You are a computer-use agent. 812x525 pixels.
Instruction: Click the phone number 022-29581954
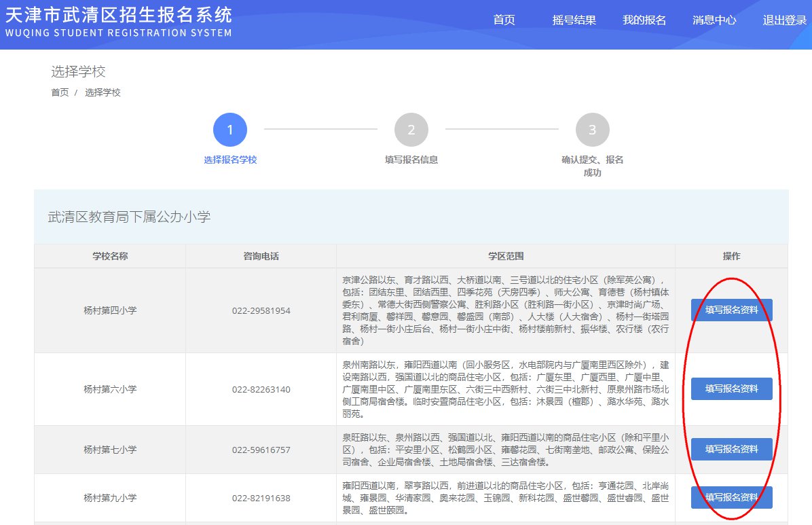point(261,311)
